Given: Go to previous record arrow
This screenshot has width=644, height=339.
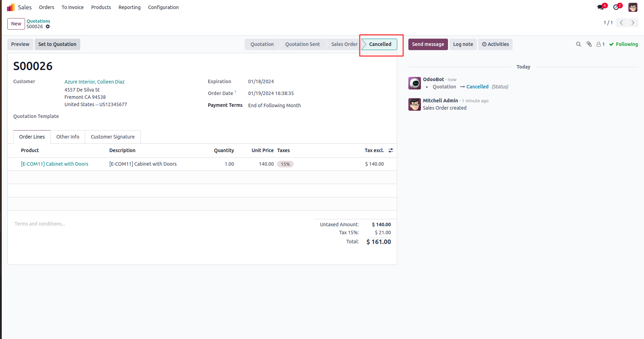Looking at the screenshot, I should [x=621, y=23].
